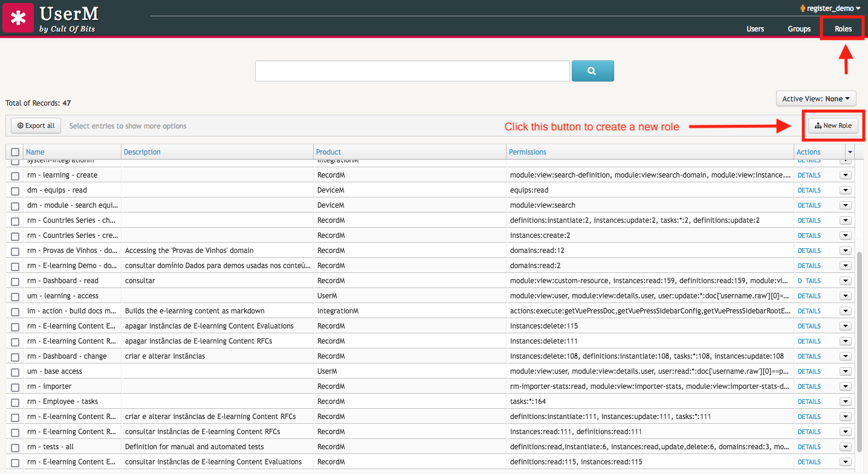Click the vertical table scrollbar
This screenshot has height=474, width=868.
(860, 352)
